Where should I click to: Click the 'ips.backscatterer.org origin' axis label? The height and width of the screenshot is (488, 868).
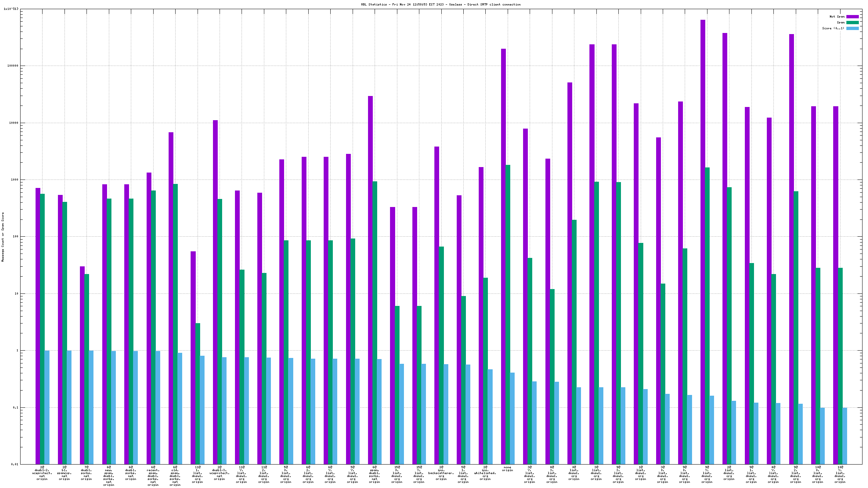click(441, 473)
